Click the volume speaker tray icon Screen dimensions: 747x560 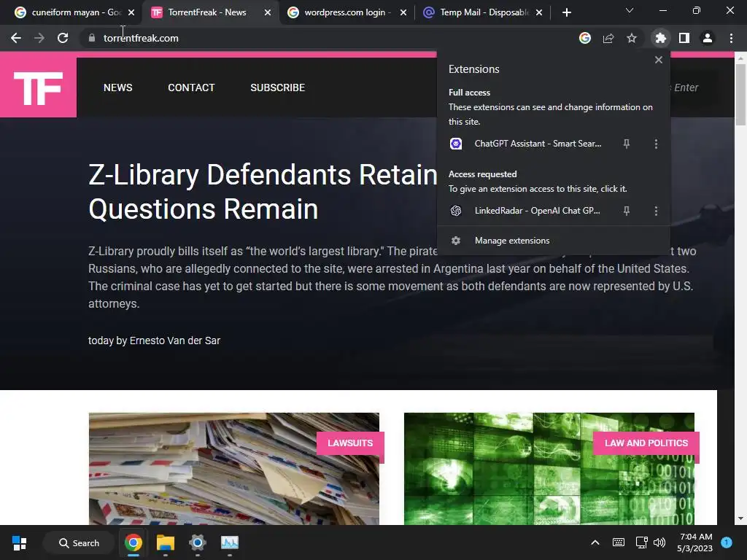click(x=659, y=542)
